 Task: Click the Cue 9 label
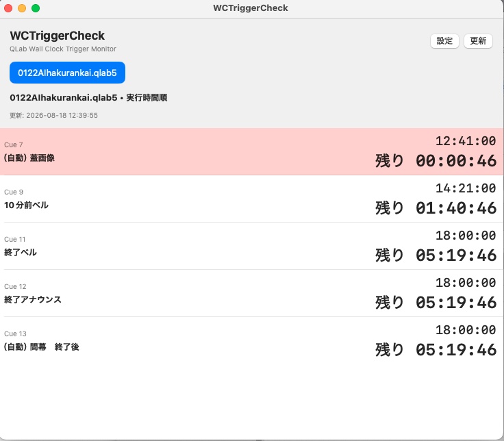click(14, 192)
